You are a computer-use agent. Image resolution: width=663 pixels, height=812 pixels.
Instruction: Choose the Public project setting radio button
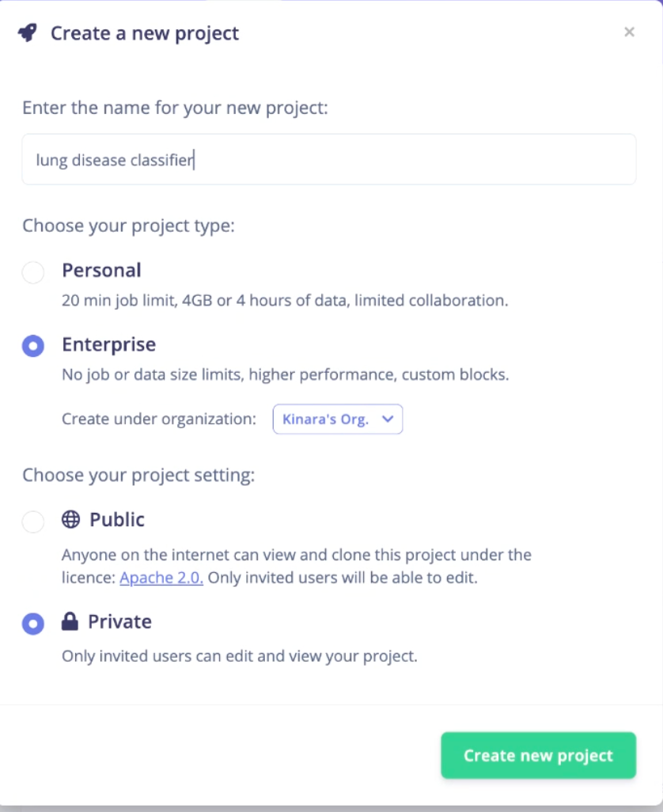[x=33, y=521]
